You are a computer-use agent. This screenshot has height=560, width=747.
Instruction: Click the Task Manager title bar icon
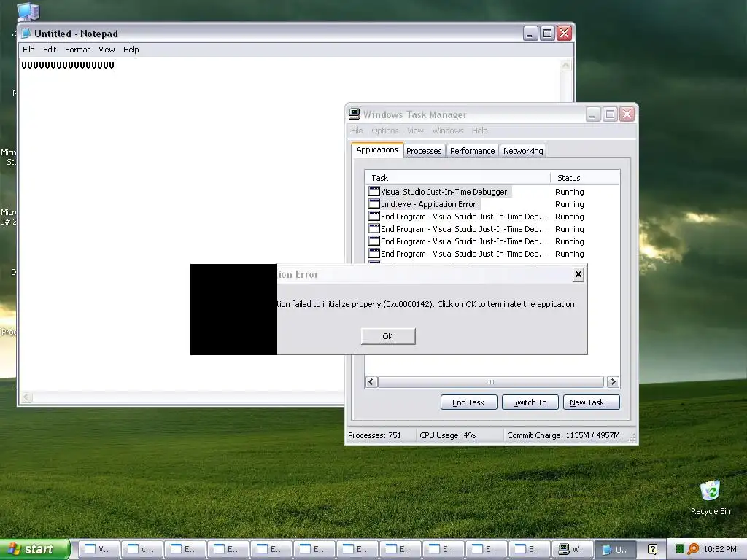355,114
